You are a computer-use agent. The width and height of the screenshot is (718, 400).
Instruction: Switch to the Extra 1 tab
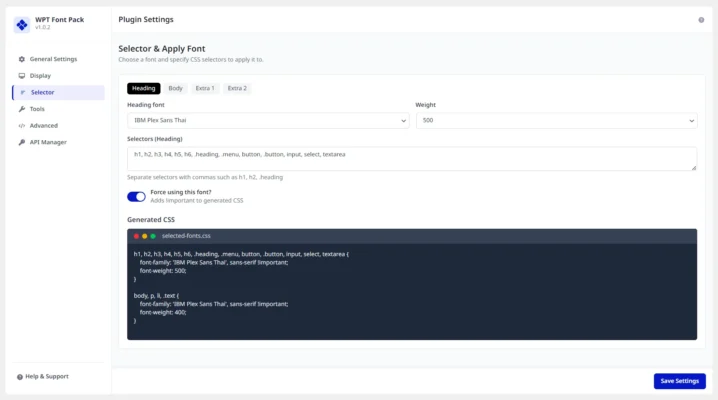[205, 88]
